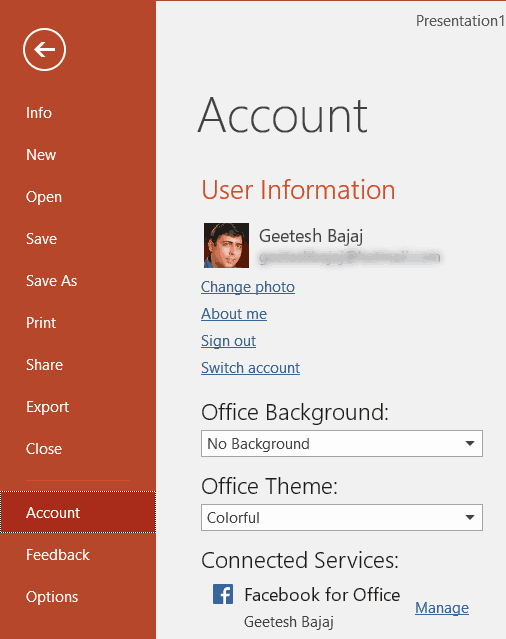506x639 pixels.
Task: Choose Export in the sidebar
Action: click(47, 407)
